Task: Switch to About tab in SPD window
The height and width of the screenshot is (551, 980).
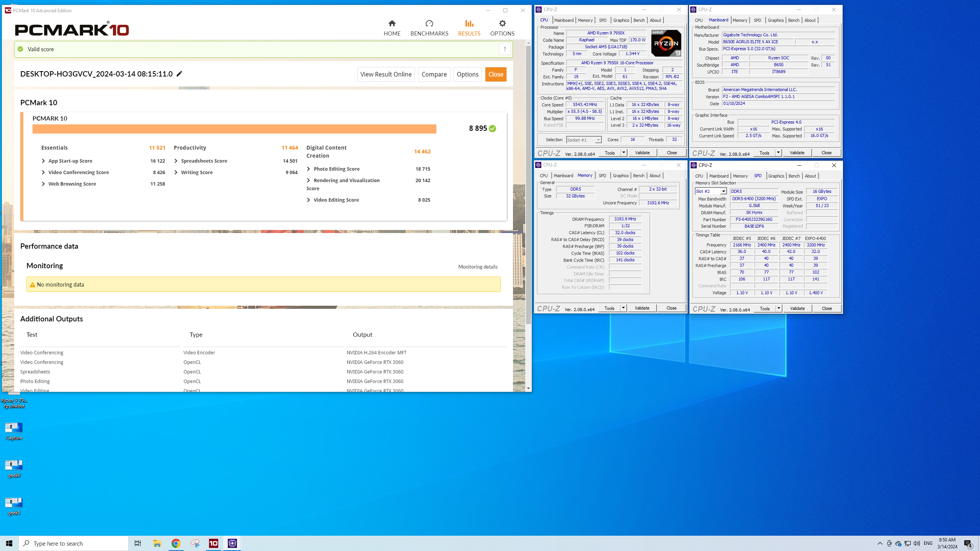Action: 810,176
